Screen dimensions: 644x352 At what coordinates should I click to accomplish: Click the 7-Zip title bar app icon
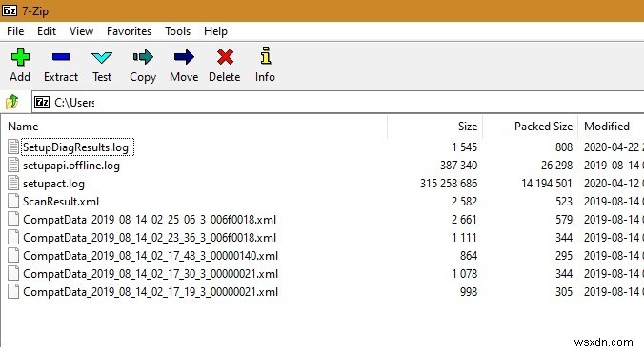click(x=10, y=10)
